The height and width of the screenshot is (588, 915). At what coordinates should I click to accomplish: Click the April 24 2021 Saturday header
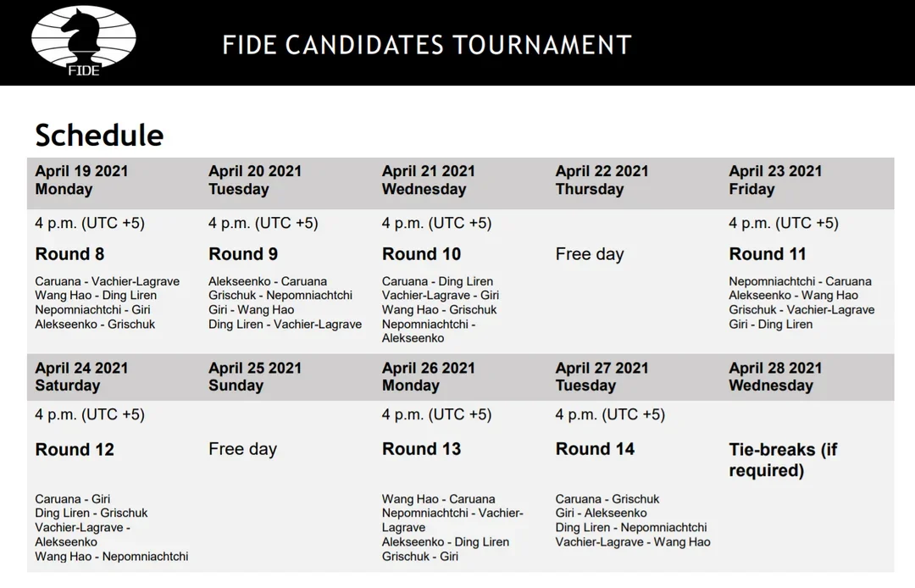tap(81, 377)
